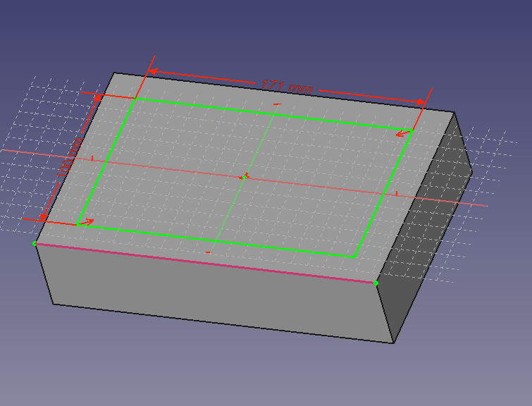Click horizontal constraint marker on top sketch line
532x406 pixels.
click(278, 104)
